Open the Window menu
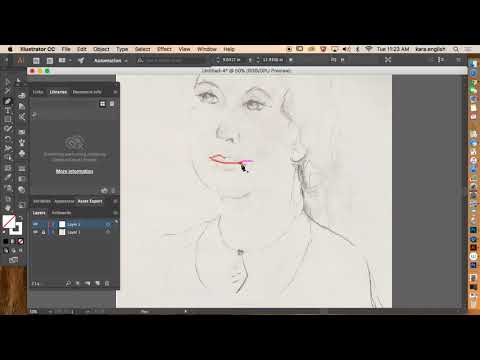 tap(207, 49)
